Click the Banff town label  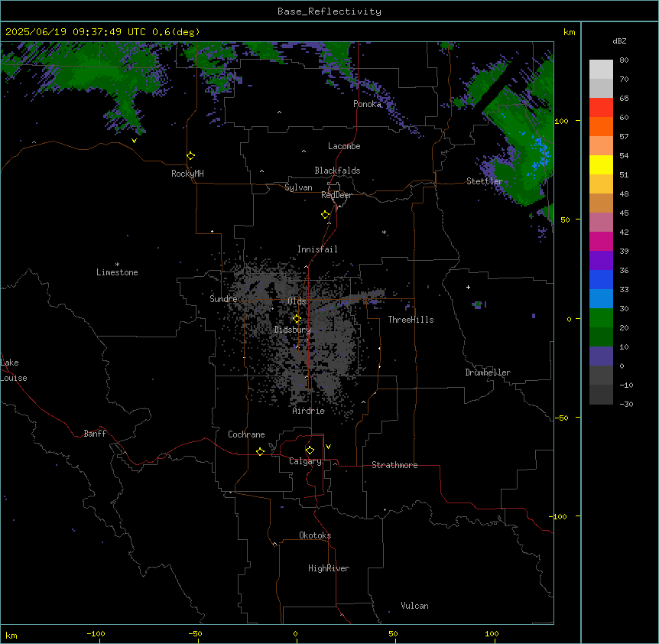click(x=95, y=434)
